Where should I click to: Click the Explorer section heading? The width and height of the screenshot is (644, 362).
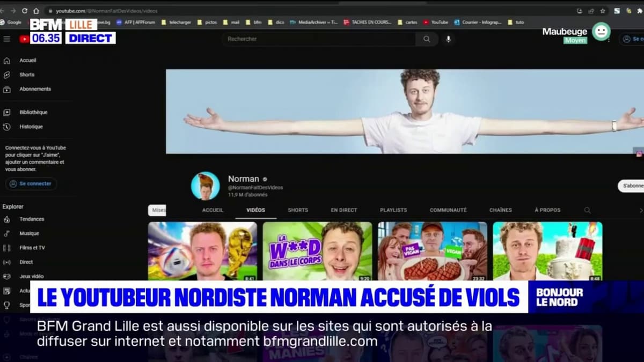(13, 206)
